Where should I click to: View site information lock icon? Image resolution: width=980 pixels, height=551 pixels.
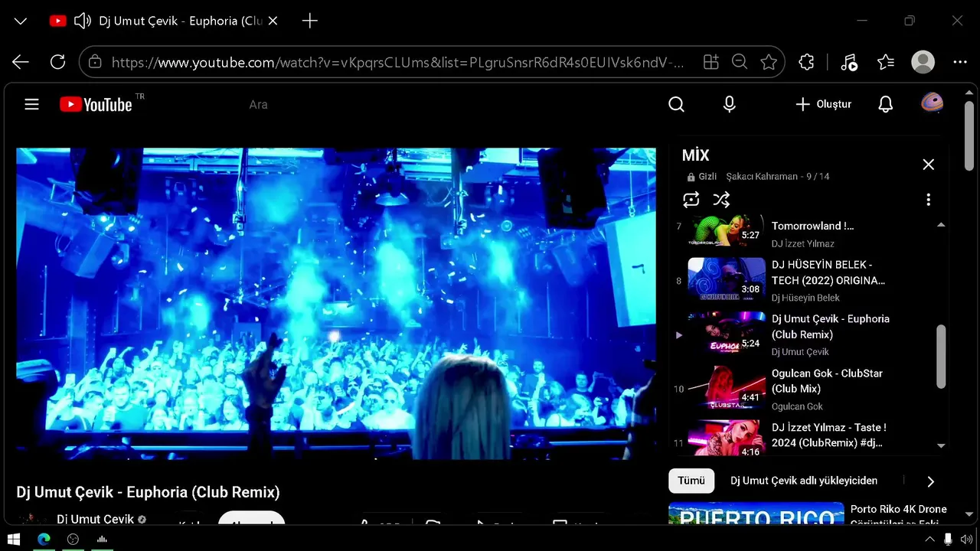(95, 62)
